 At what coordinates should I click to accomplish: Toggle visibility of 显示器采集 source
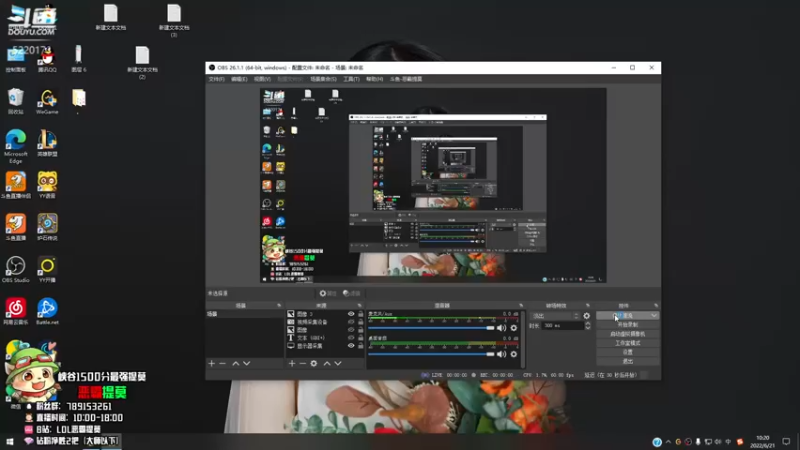[x=351, y=345]
